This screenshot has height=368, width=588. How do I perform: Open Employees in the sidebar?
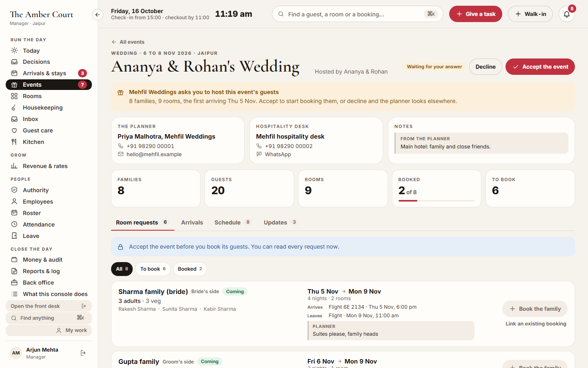49,202
